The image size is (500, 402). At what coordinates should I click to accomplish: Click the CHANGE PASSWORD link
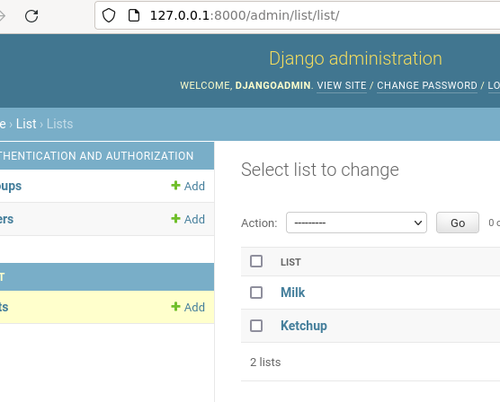click(x=427, y=86)
